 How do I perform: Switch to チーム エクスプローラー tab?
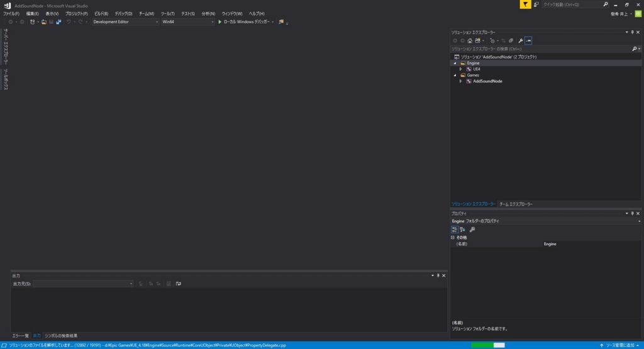pos(516,204)
